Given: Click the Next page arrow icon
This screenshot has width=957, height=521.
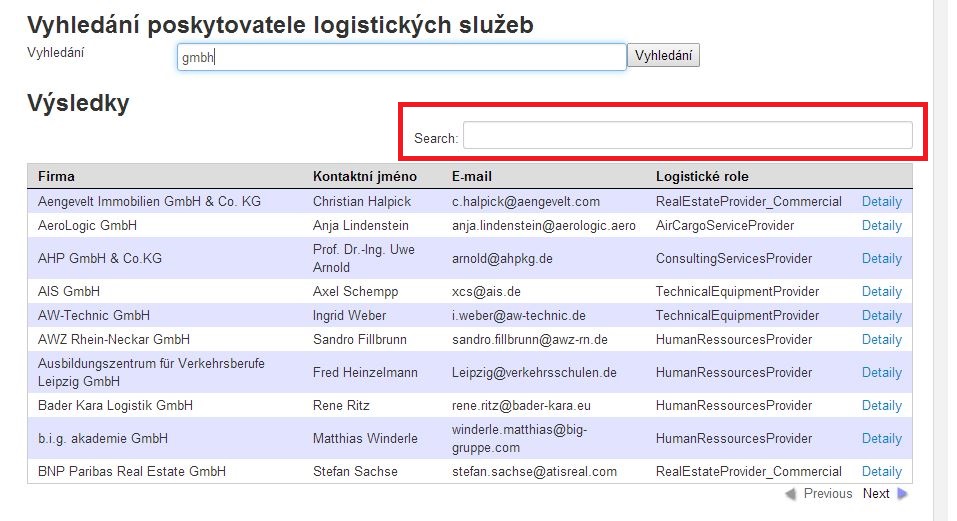Looking at the screenshot, I should click(903, 494).
